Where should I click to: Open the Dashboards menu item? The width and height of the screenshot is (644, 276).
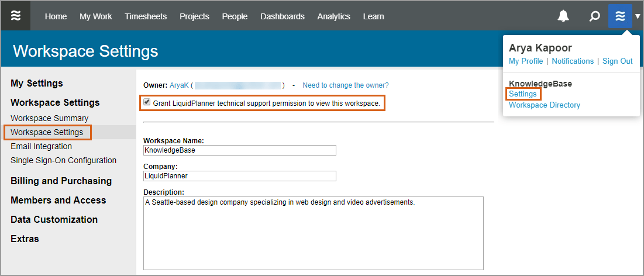coord(283,16)
